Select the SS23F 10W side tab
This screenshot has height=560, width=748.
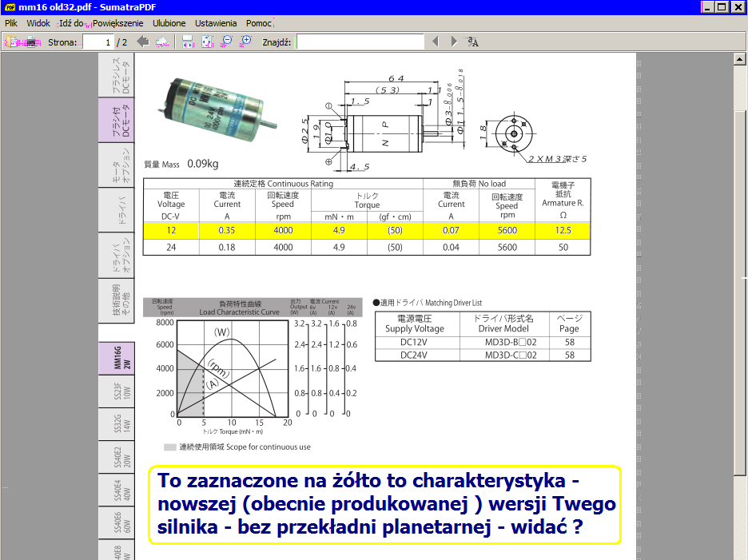117,391
